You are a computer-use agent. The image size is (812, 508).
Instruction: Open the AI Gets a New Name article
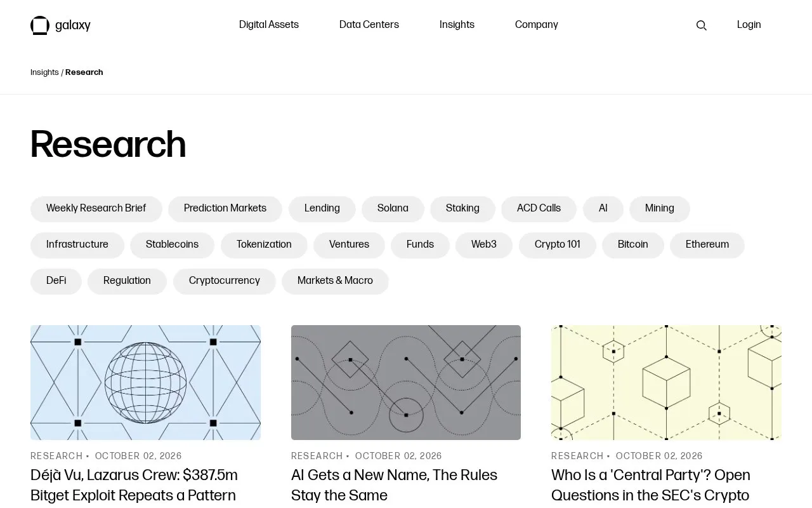coord(394,485)
